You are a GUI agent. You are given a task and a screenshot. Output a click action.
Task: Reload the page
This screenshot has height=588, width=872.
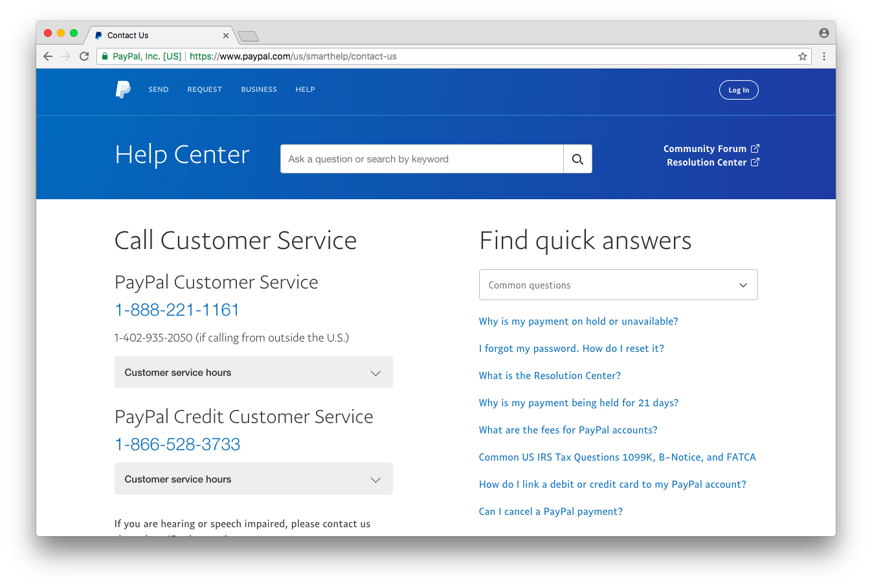(84, 56)
